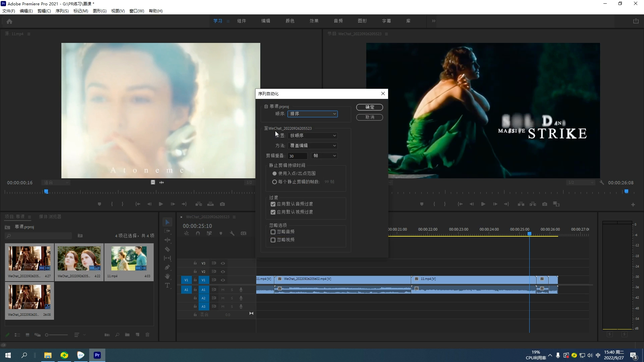Click the 11.mp4 clip on V1 track
The width and height of the screenshot is (644, 362).
click(x=473, y=279)
